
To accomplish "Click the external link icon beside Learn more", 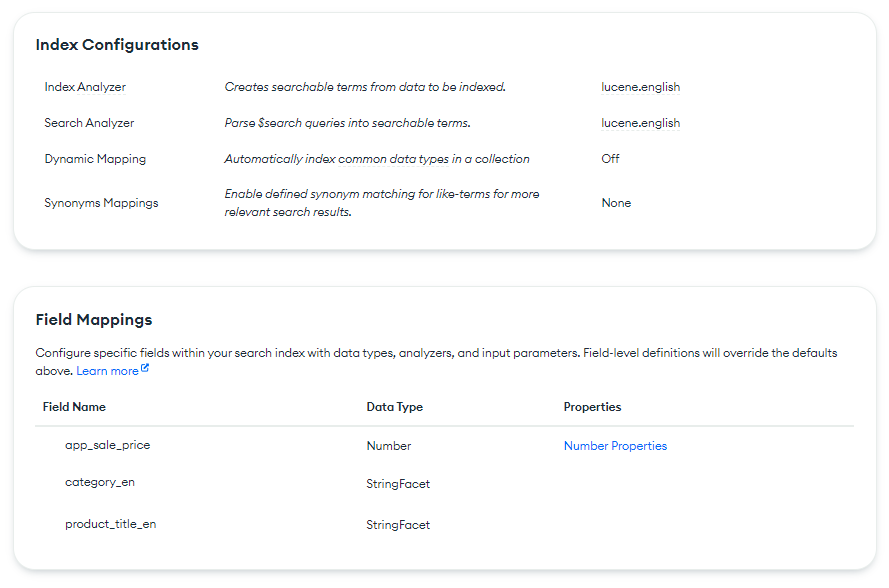I will click(145, 369).
